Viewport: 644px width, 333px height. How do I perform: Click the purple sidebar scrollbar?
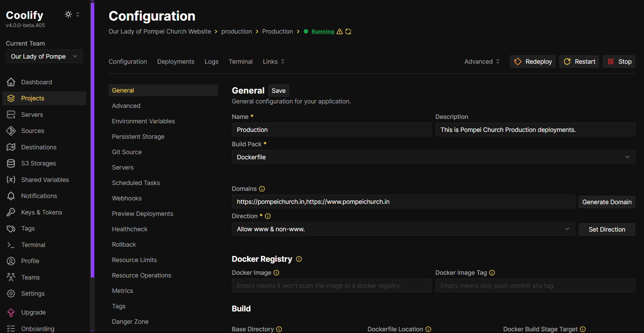92,137
